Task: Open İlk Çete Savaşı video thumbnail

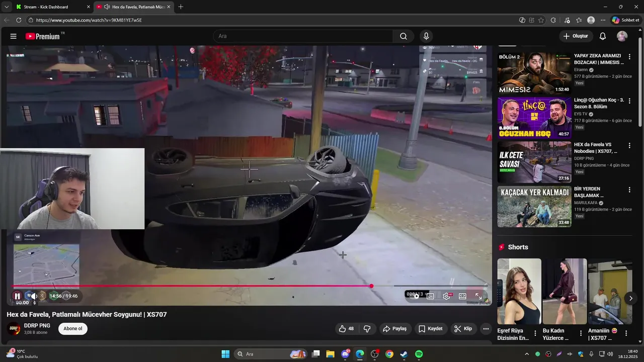Action: pos(534,162)
